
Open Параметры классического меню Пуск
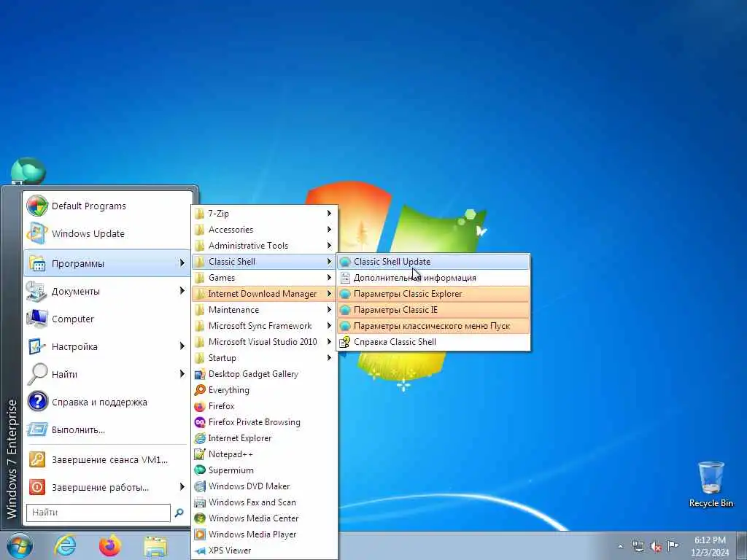(433, 326)
